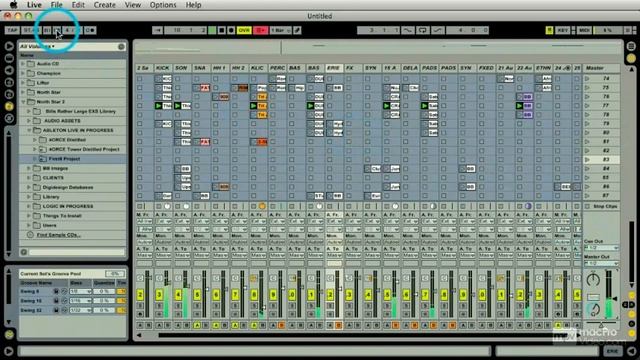640x360 pixels.
Task: Click the Follow playback button in the transport
Action: tap(158, 30)
